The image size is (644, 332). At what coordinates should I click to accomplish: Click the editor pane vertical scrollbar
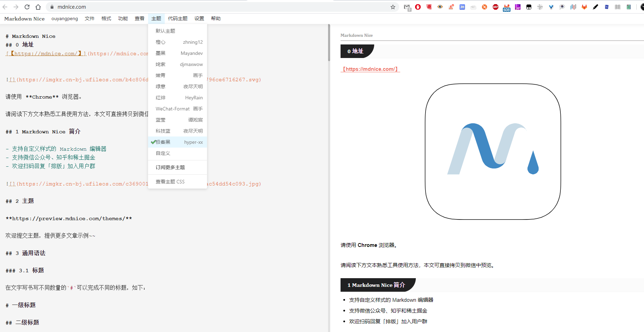[x=329, y=43]
